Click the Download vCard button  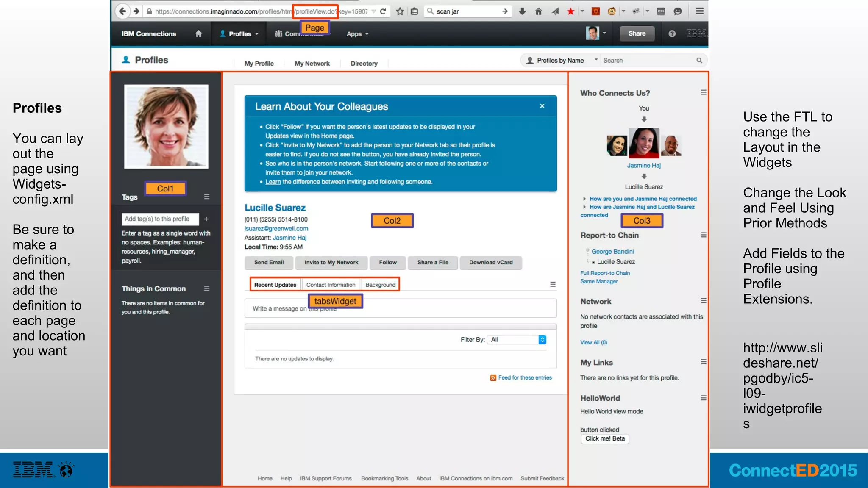(x=490, y=263)
